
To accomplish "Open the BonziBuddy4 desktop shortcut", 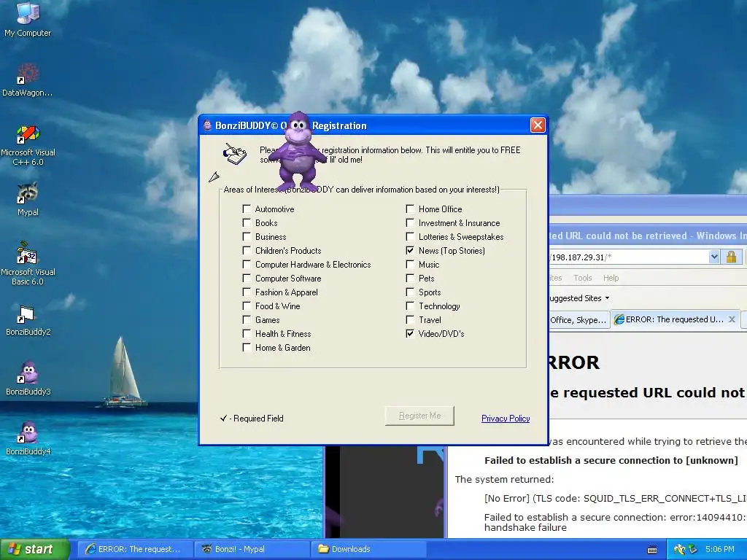I will [28, 438].
